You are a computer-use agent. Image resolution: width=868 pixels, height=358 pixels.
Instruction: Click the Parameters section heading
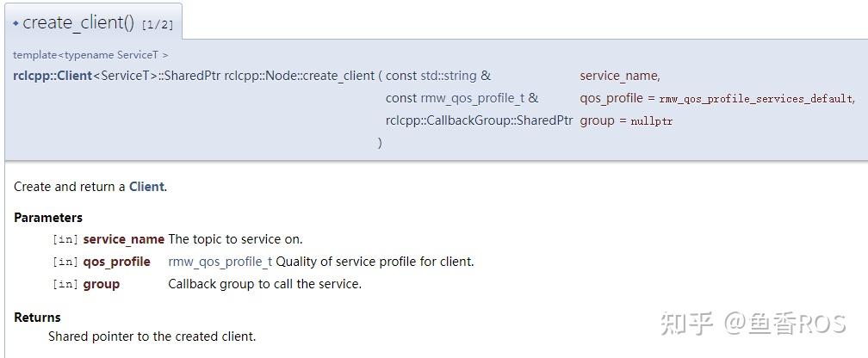tap(48, 218)
